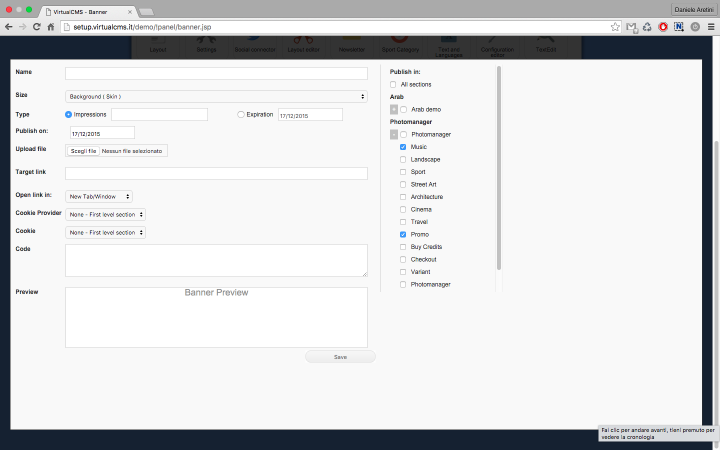Click the address bar URL
This screenshot has width=720, height=450.
click(142, 27)
